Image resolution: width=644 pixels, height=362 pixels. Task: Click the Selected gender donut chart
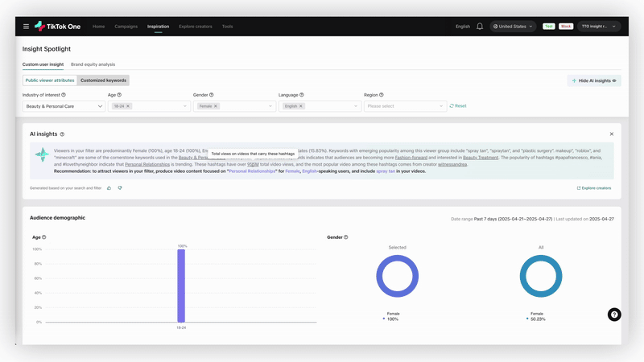pyautogui.click(x=397, y=276)
